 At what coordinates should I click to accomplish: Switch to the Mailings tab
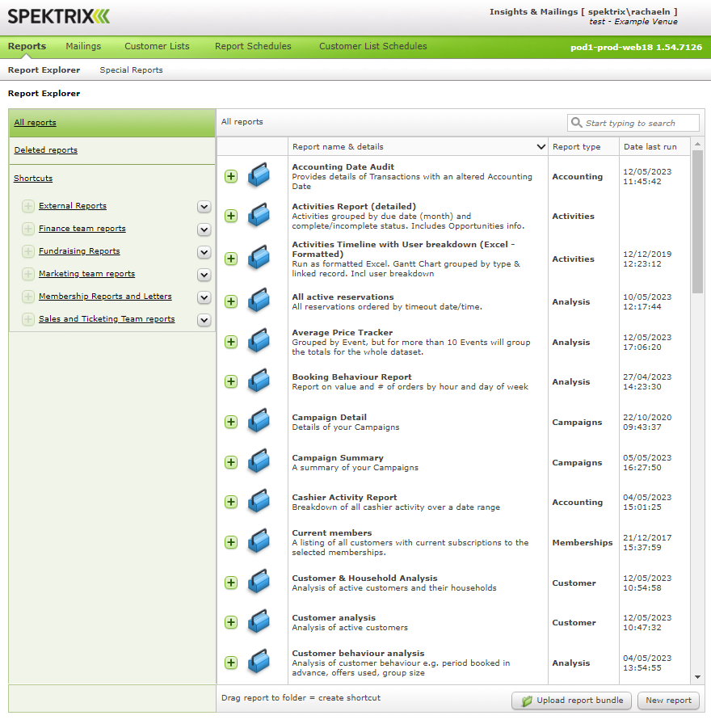(83, 46)
